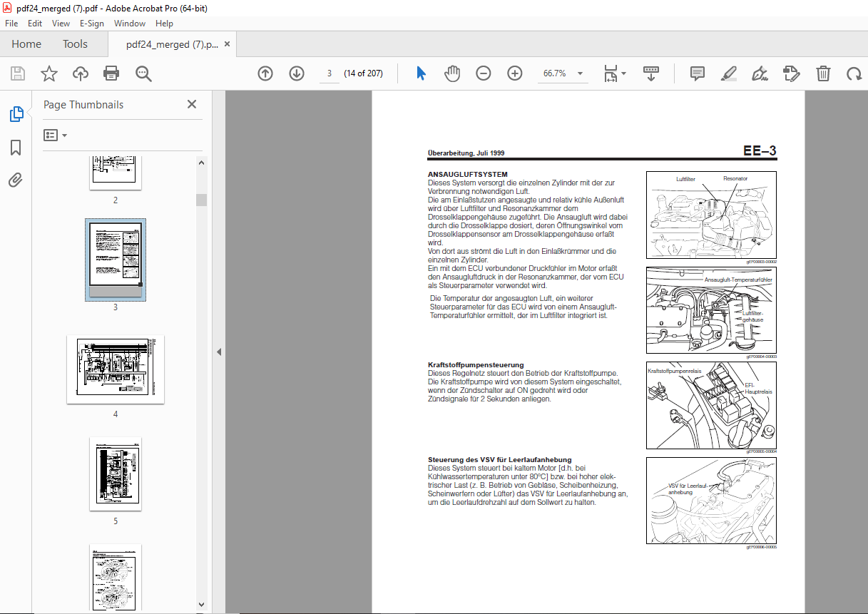Rotate the page clockwise
The image size is (868, 614).
pos(854,73)
